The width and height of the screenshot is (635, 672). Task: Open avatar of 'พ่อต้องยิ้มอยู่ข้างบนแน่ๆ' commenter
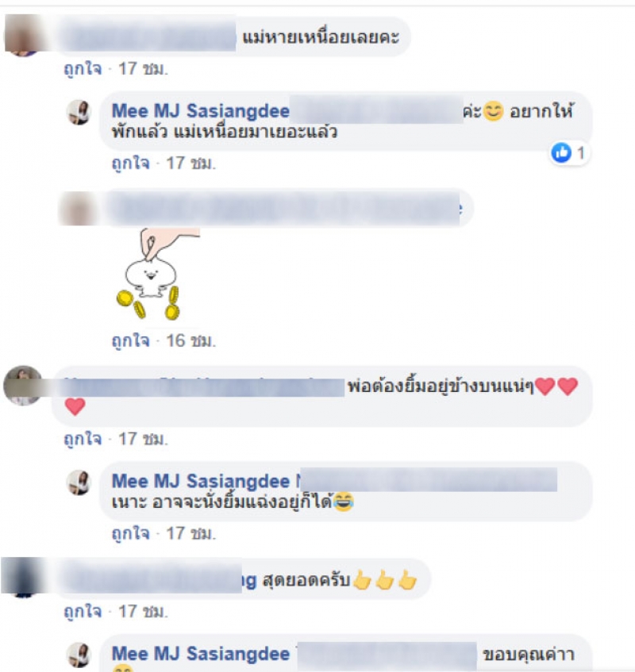[x=23, y=386]
